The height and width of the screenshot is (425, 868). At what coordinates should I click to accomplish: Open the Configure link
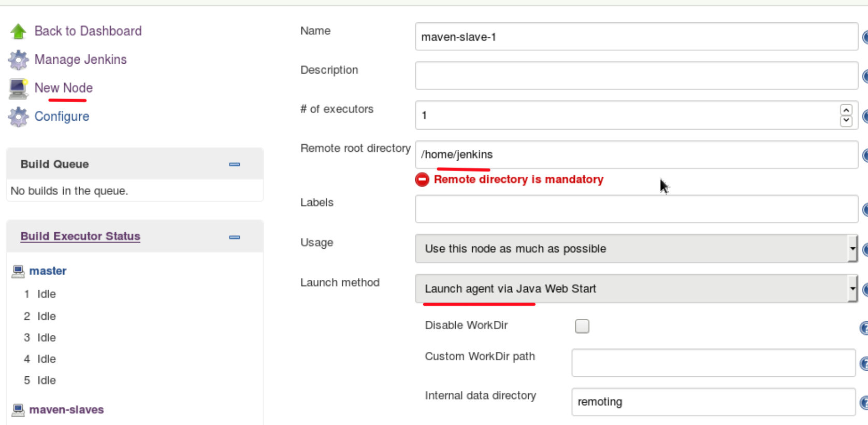(62, 117)
